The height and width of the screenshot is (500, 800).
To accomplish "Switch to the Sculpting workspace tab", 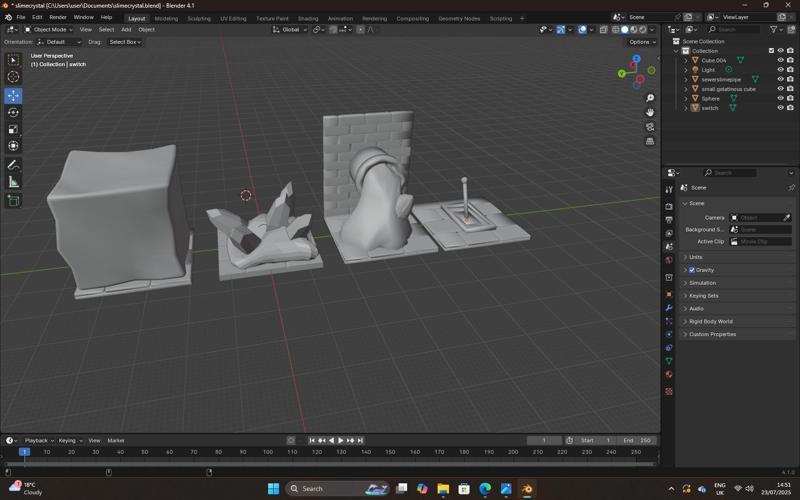I will click(x=199, y=18).
